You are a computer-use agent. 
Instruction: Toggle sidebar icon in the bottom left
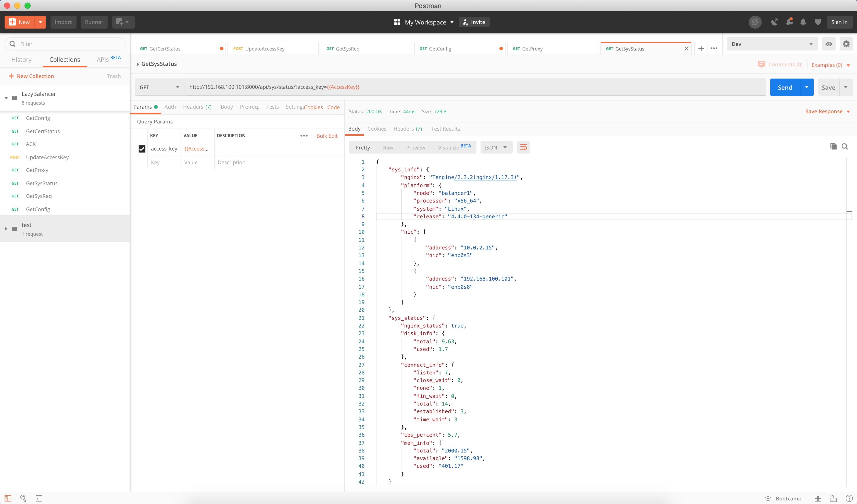tap(8, 498)
